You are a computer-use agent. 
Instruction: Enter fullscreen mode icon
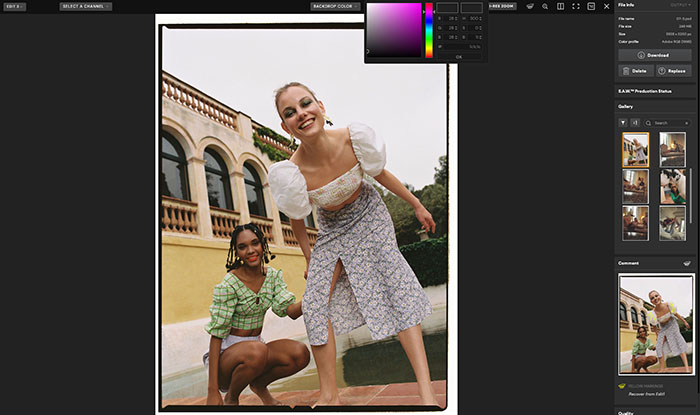coord(576,6)
